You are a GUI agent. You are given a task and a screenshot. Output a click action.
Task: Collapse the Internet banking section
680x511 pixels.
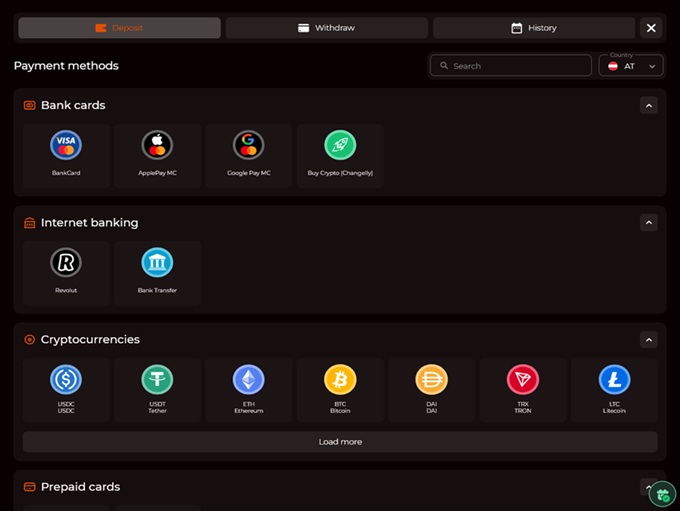[648, 222]
